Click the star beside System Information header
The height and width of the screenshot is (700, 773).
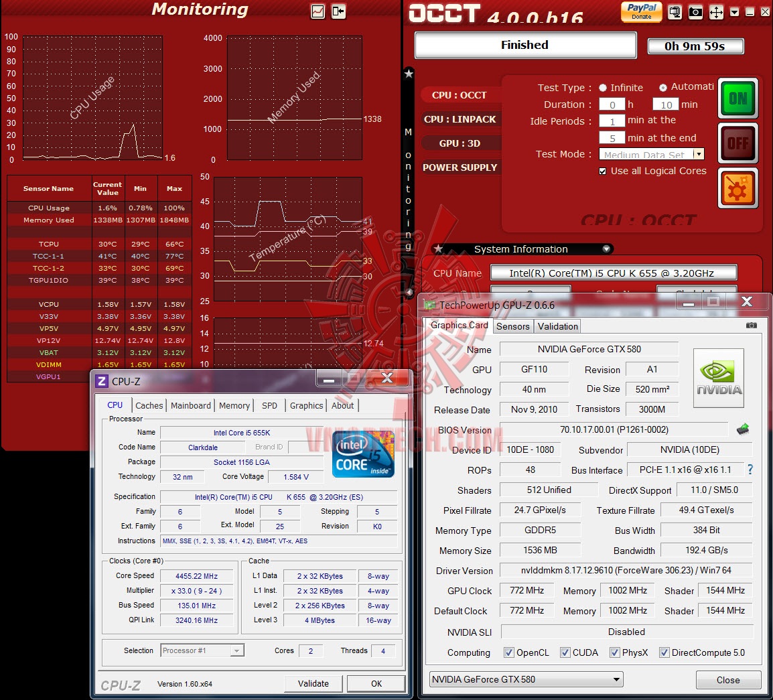pyautogui.click(x=438, y=249)
